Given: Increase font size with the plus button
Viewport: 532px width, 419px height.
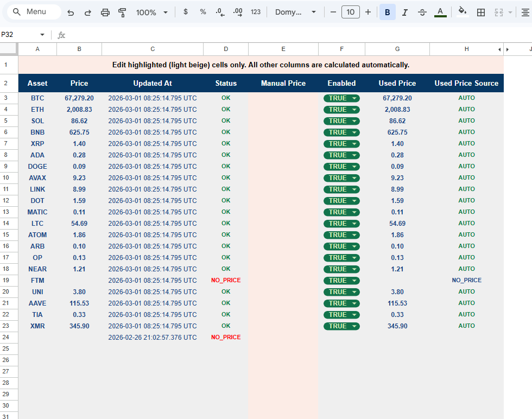Looking at the screenshot, I should (x=368, y=11).
